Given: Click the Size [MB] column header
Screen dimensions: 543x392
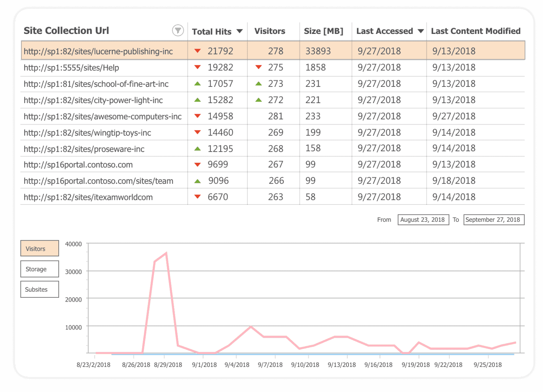Looking at the screenshot, I should (323, 31).
